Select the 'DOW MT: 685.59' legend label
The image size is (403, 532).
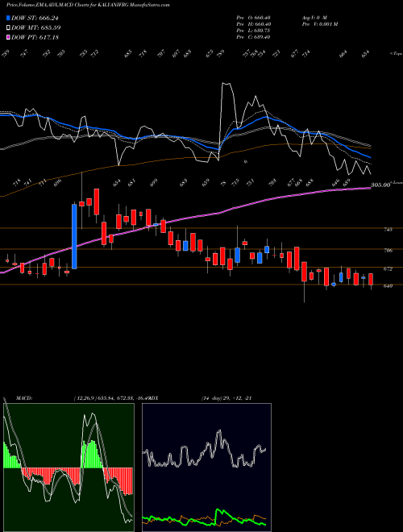pyautogui.click(x=36, y=27)
